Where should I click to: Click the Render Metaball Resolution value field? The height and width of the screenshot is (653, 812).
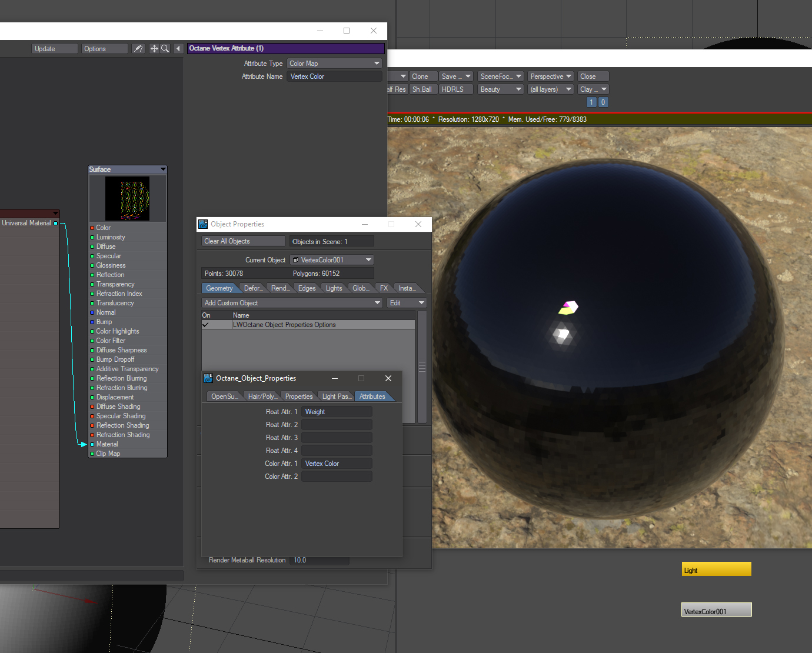point(320,560)
